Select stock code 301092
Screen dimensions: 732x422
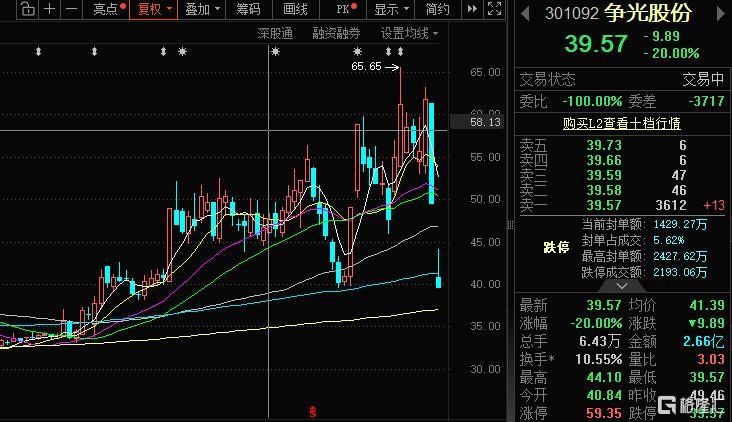(x=571, y=13)
